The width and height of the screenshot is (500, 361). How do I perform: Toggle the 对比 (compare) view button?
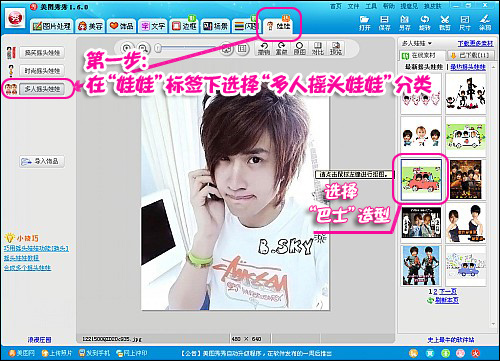click(x=317, y=49)
